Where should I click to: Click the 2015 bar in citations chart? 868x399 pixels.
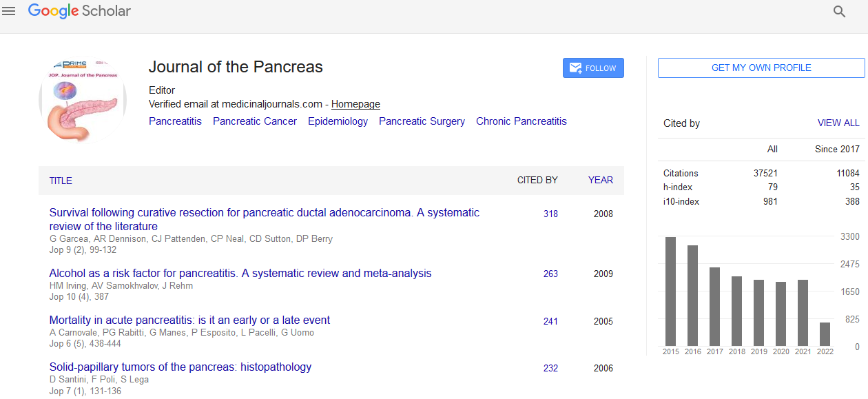(x=670, y=291)
